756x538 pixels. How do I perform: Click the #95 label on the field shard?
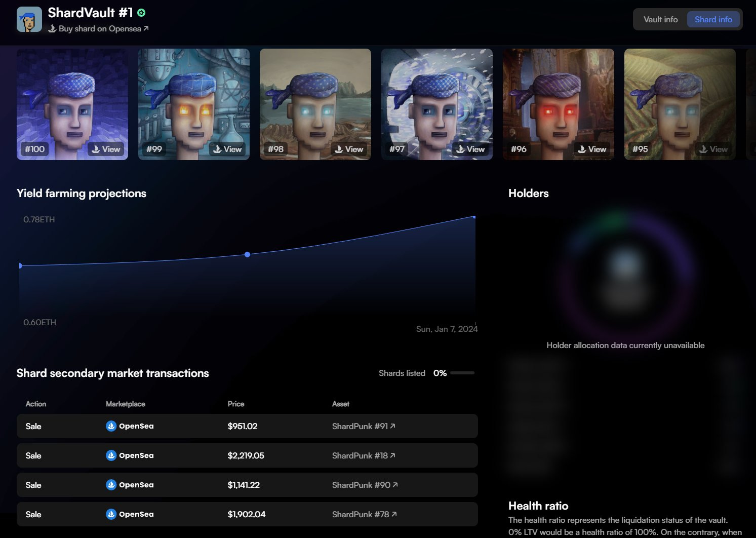[x=641, y=149]
